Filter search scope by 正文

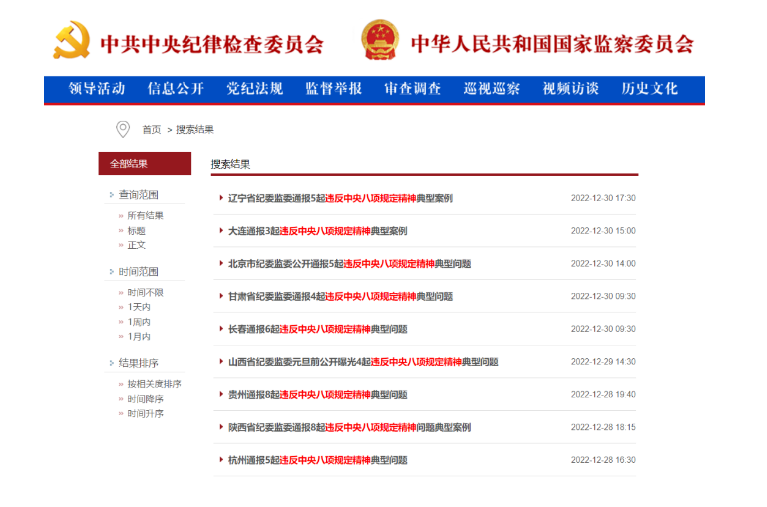136,245
